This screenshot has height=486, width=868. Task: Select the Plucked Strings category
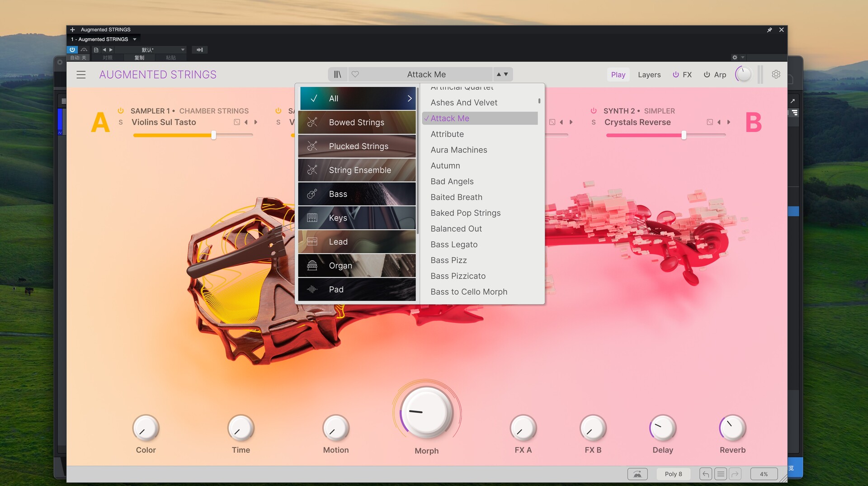click(357, 146)
